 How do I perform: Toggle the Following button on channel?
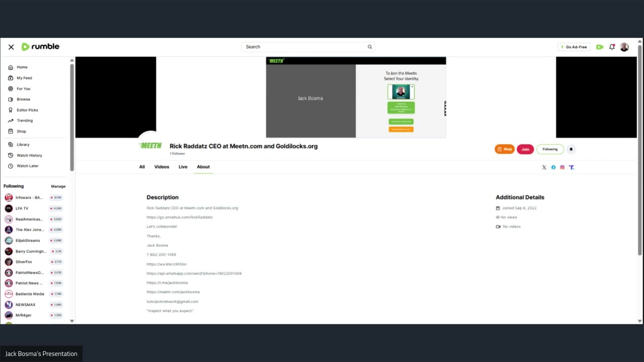550,149
